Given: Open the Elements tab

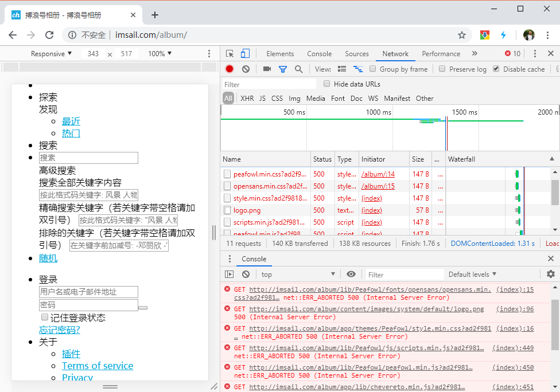Looking at the screenshot, I should (280, 53).
